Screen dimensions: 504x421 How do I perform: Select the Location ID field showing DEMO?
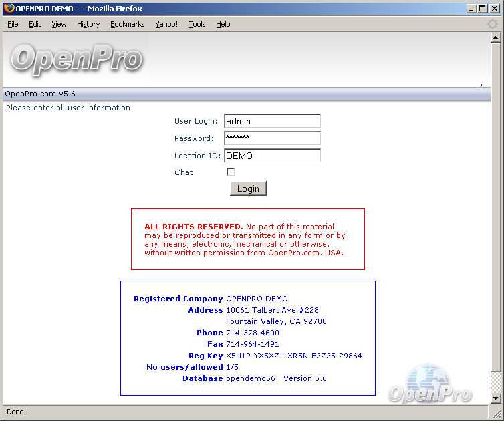[x=272, y=156]
